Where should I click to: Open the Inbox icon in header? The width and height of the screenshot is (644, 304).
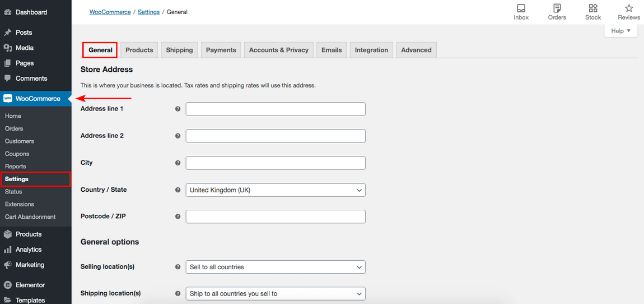tap(521, 8)
